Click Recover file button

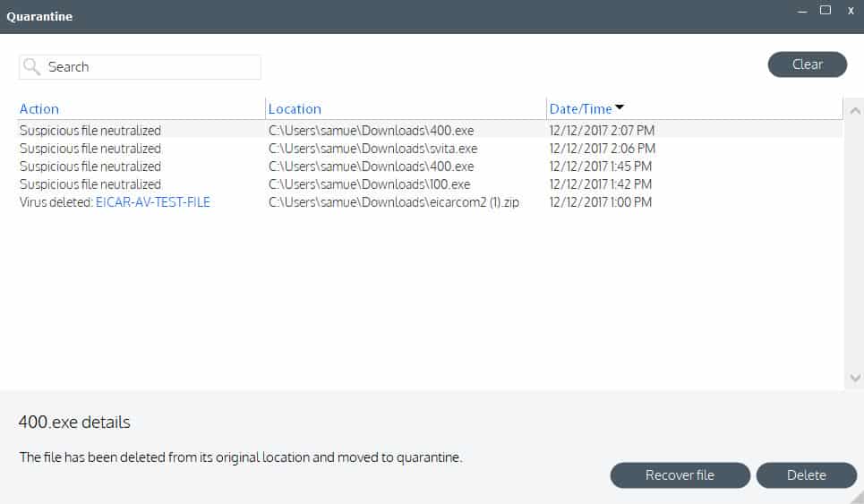(680, 475)
